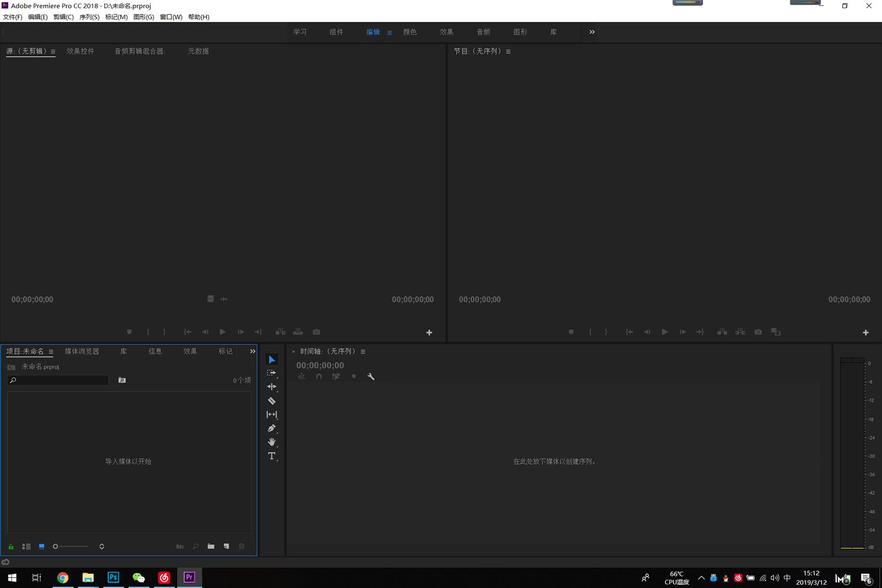Toggle list view in the project panel
Viewport: 882px width, 588px height.
click(26, 546)
